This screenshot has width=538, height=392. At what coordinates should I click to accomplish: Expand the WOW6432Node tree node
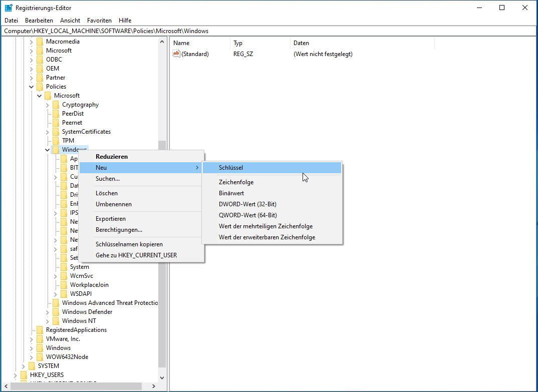tap(32, 357)
